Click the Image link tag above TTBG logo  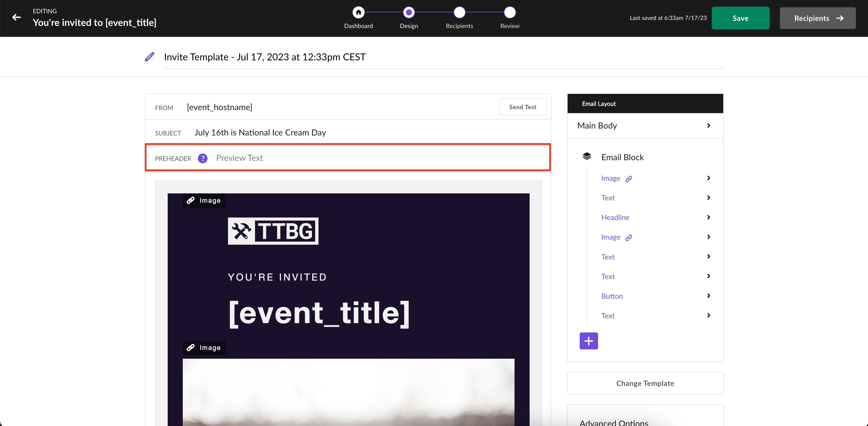pos(204,201)
